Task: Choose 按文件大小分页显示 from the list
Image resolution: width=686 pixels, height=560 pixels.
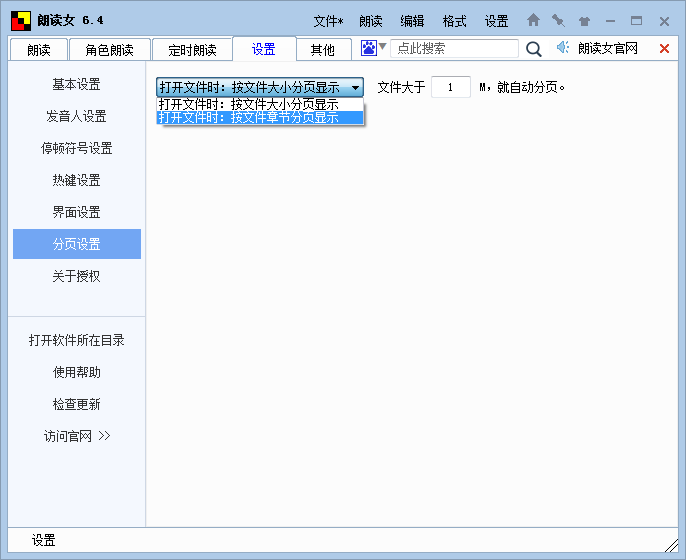Action: pos(260,105)
